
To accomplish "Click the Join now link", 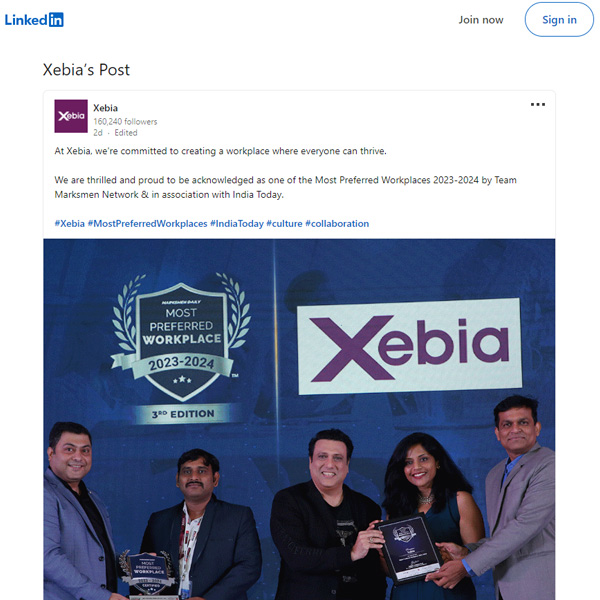I will (481, 20).
